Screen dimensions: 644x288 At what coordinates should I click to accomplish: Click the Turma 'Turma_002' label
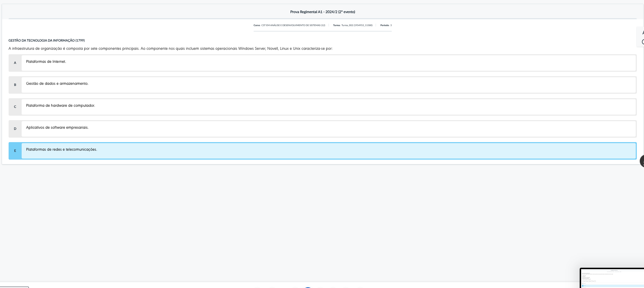[x=356, y=25]
